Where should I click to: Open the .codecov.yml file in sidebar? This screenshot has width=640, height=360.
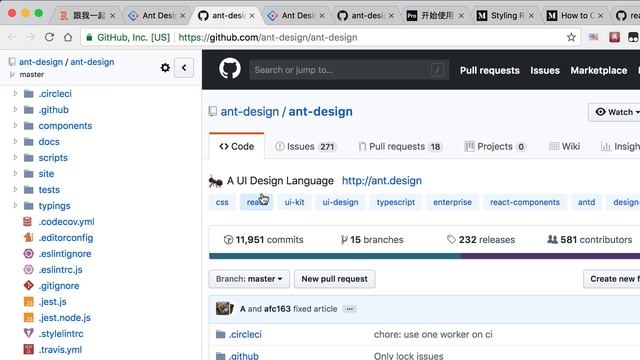pos(67,222)
